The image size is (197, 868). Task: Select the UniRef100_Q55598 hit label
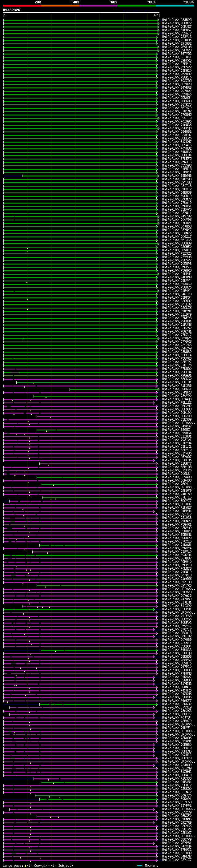177,165
